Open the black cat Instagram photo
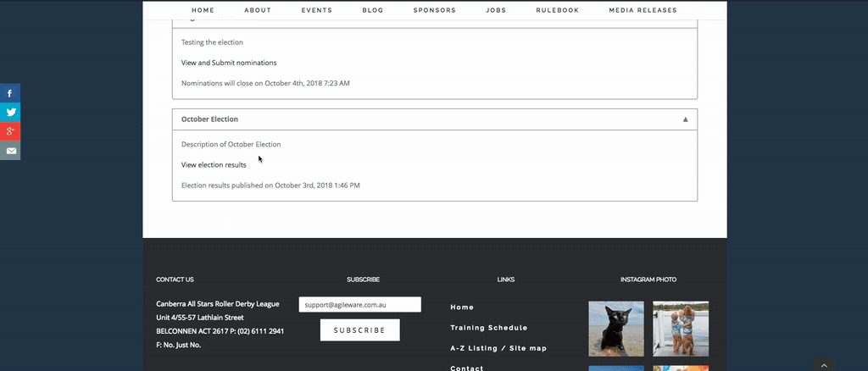868x371 pixels. 616,329
